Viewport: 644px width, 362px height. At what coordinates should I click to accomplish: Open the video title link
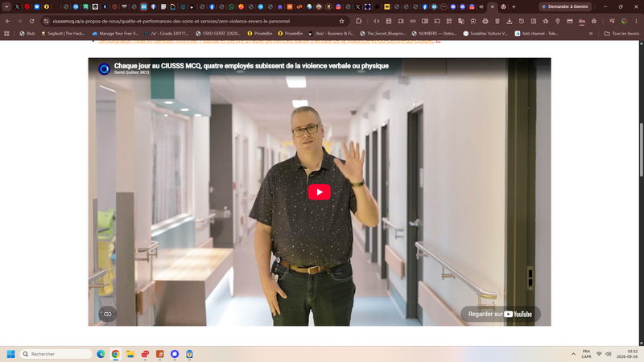[251, 66]
